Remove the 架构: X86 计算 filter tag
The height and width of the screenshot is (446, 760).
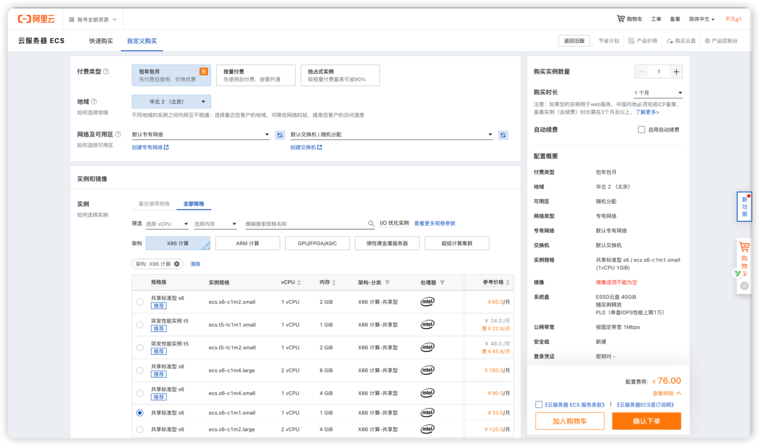click(x=177, y=264)
